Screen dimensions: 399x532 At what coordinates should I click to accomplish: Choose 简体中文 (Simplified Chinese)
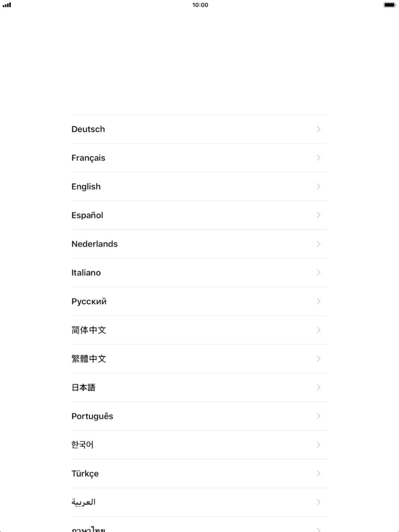(x=89, y=330)
